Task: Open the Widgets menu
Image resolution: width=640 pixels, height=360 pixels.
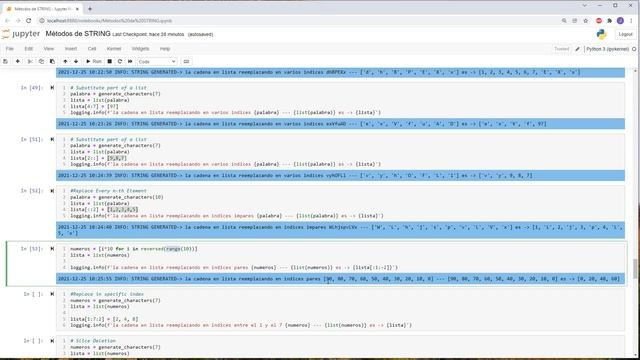Action: 140,49
